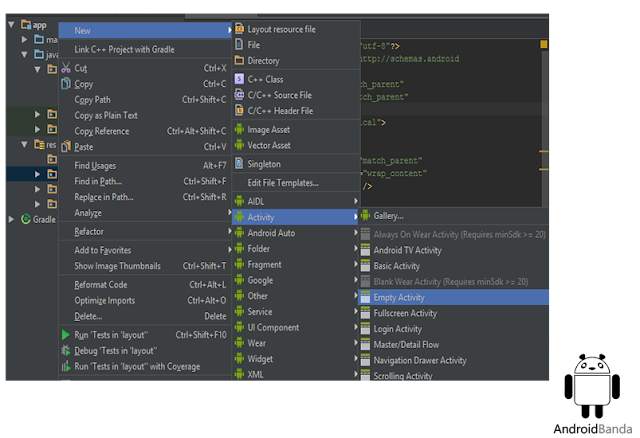Select Master/Detail Flow activity
The height and width of the screenshot is (438, 640).
tap(453, 345)
